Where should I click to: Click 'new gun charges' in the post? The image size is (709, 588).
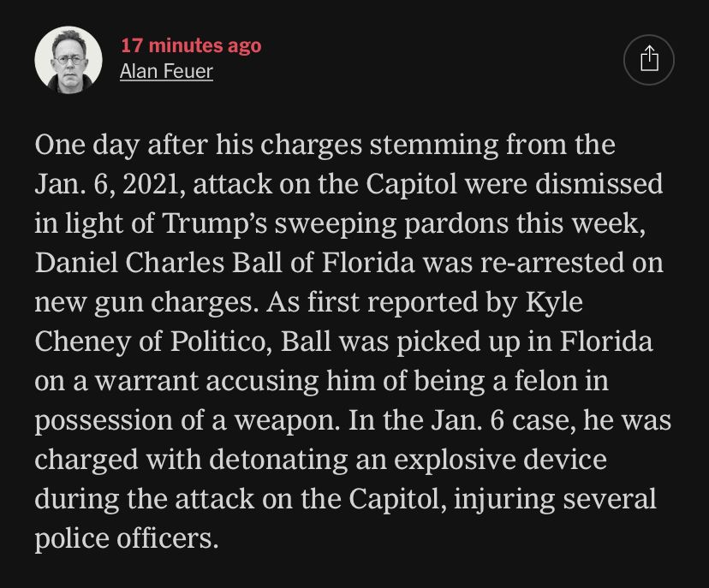144,302
